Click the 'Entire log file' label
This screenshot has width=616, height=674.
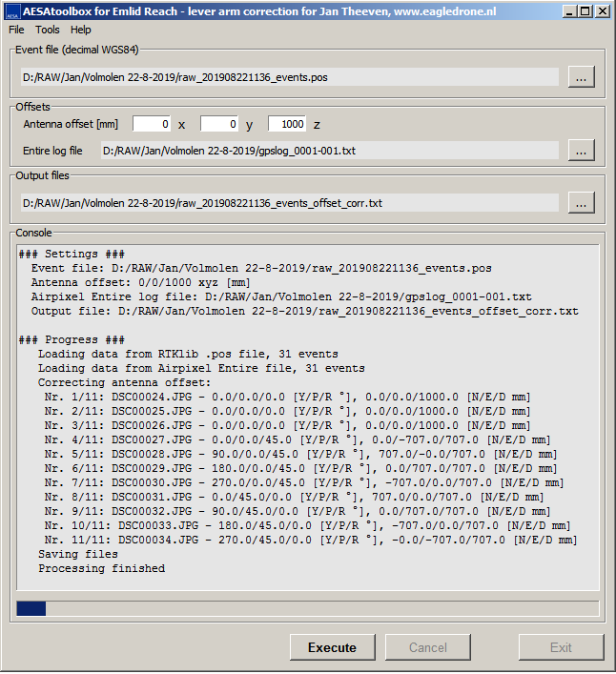[x=52, y=151]
